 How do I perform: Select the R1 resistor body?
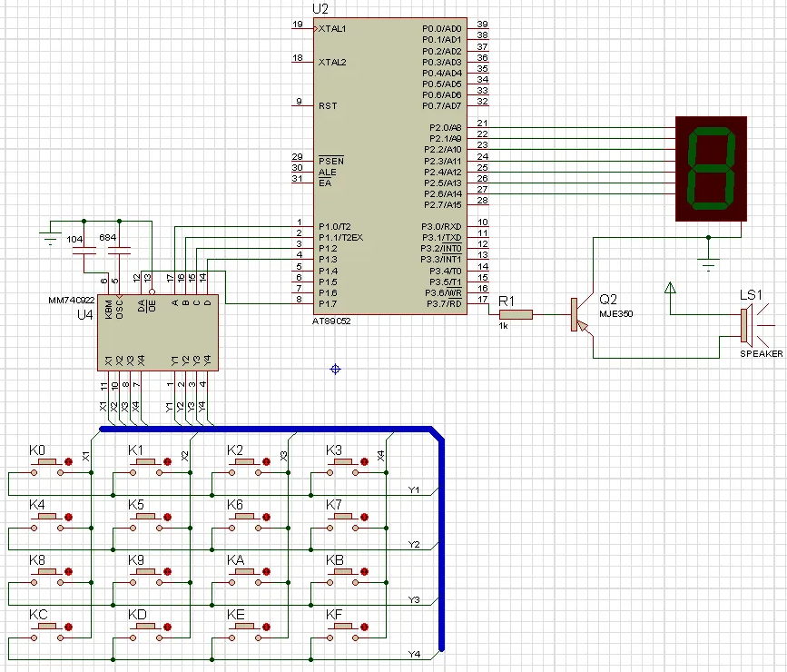point(516,314)
